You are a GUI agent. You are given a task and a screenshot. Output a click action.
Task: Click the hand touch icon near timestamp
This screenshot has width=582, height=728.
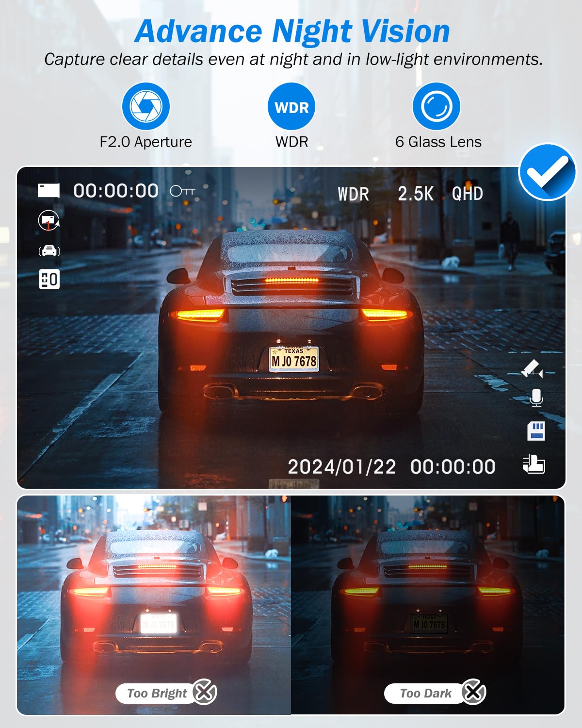pos(534,464)
